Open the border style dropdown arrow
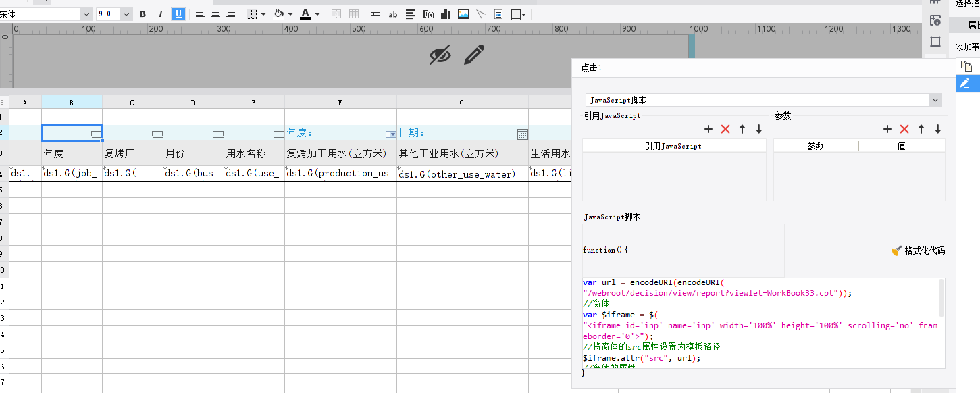Screen dimensions: 980x393 [263, 14]
